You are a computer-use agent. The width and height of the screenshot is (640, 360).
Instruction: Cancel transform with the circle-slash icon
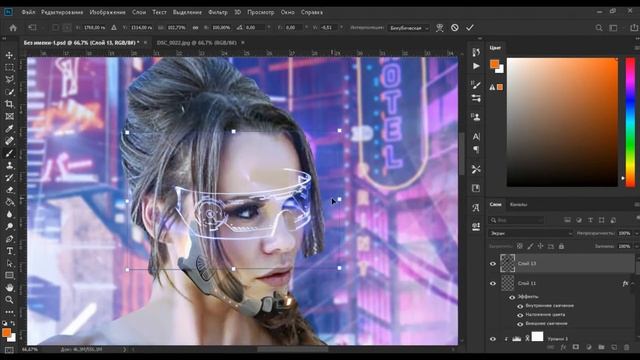coord(455,28)
